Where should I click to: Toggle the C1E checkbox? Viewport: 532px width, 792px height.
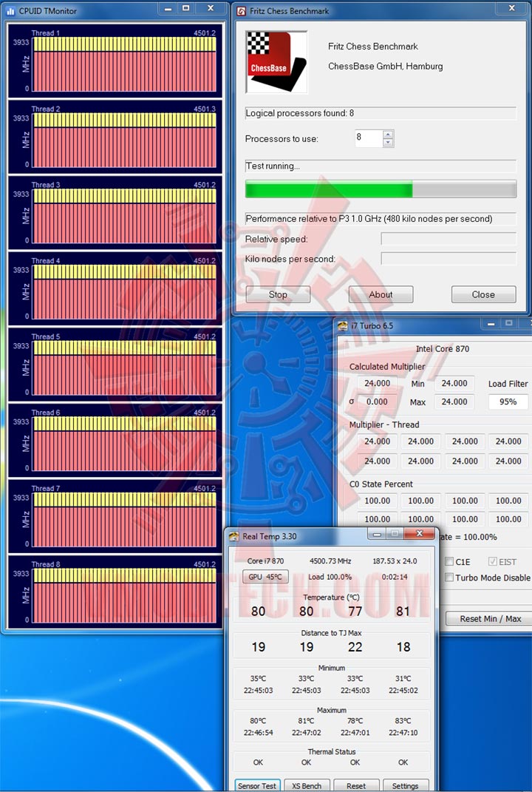point(449,562)
